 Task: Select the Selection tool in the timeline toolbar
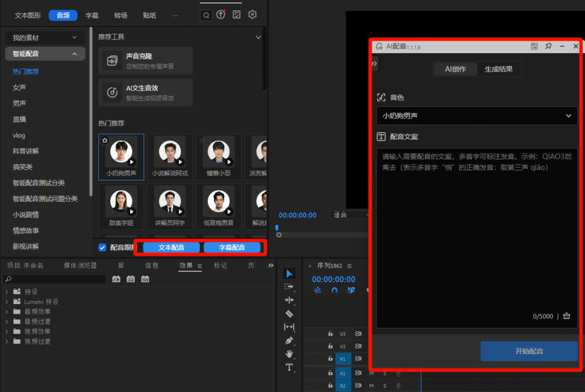pyautogui.click(x=289, y=274)
